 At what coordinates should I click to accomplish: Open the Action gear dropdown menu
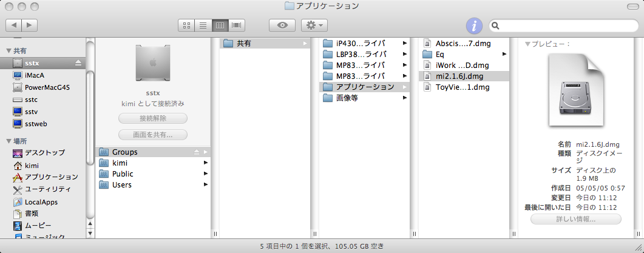[314, 25]
